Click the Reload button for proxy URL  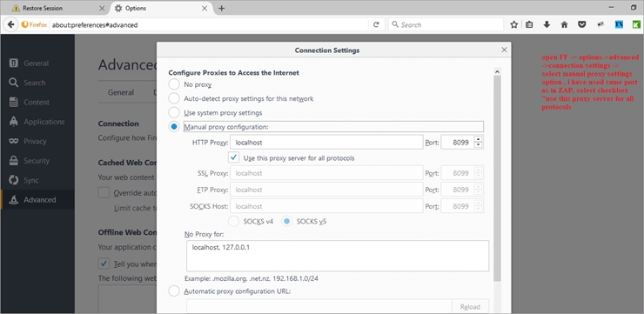[x=470, y=307]
